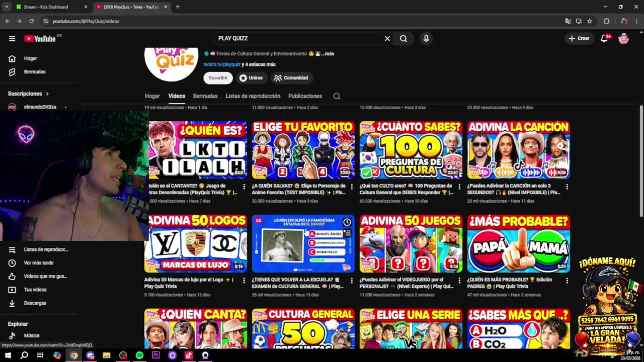Open File Explorer from taskbar
Viewport: 644px width, 362px height.
(106, 355)
